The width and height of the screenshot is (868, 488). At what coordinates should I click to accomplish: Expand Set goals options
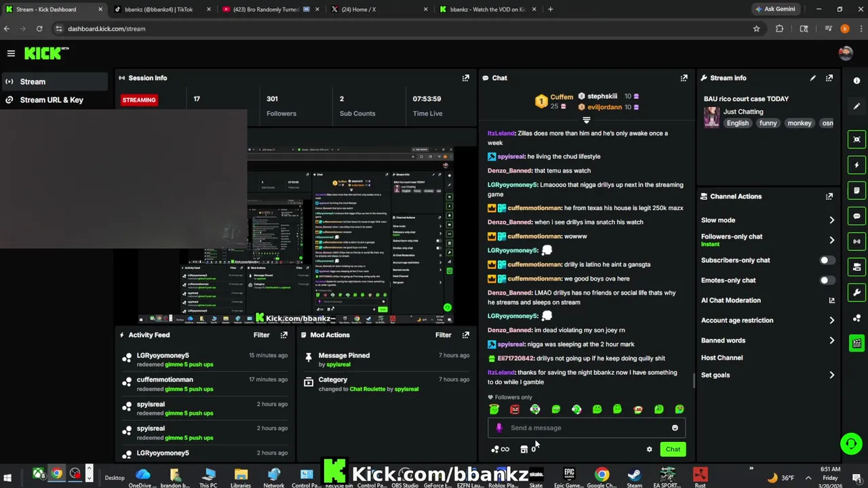(x=831, y=375)
